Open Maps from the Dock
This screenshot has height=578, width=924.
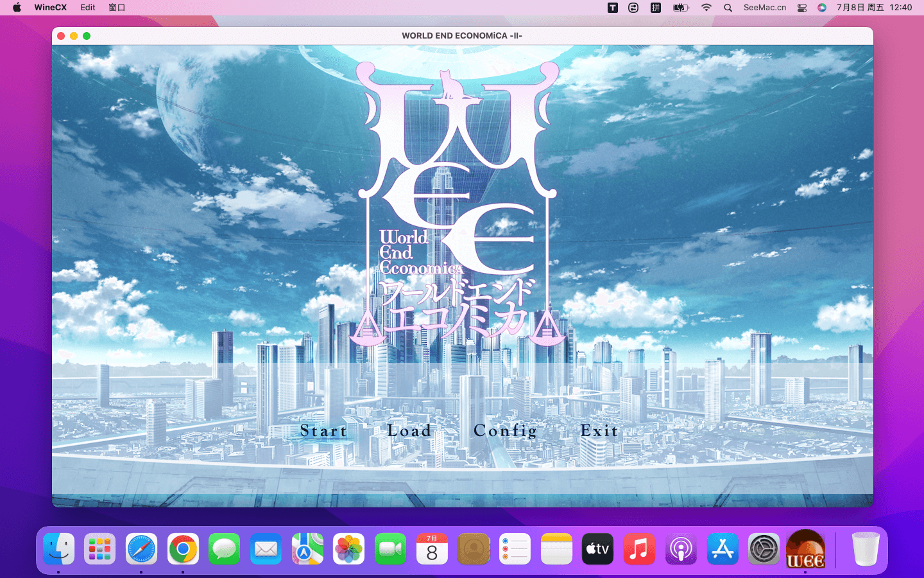coord(307,549)
